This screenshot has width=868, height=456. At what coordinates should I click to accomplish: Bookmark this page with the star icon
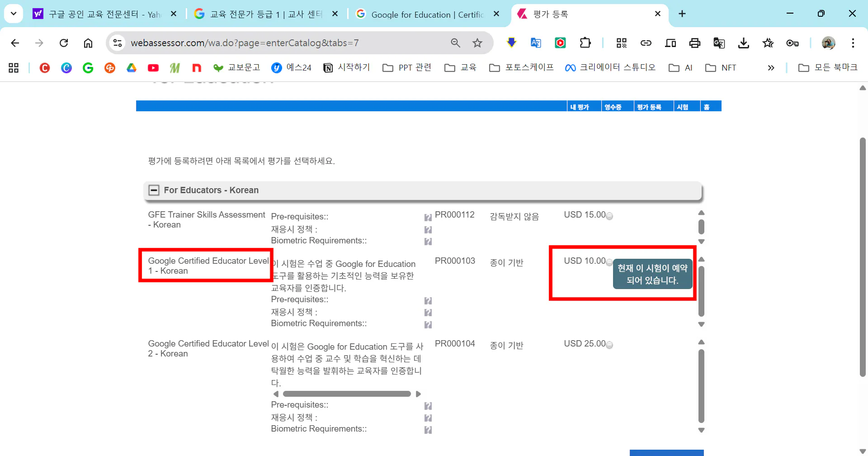tap(478, 43)
